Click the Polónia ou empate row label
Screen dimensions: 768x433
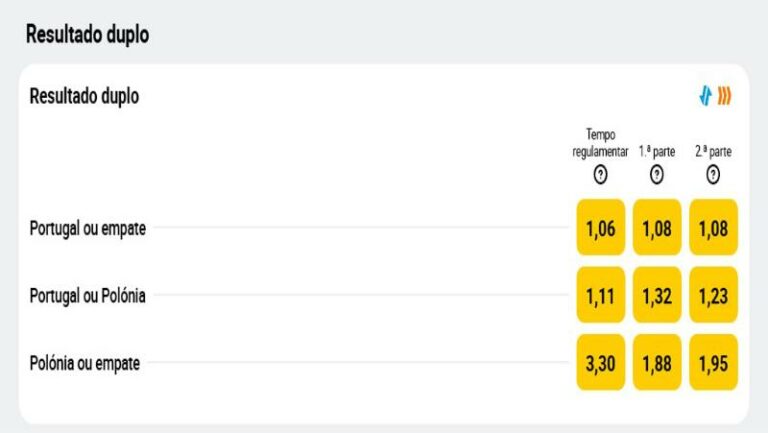point(85,363)
